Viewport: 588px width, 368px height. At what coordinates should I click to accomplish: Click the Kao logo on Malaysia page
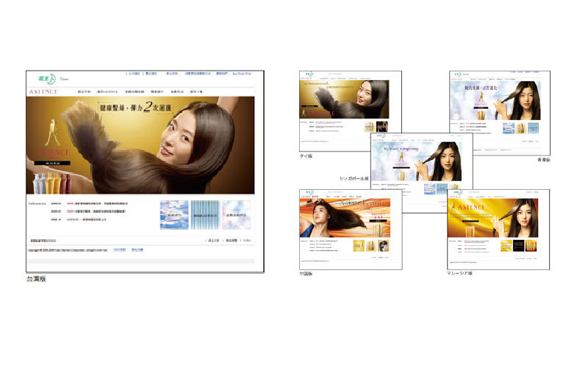tap(457, 192)
